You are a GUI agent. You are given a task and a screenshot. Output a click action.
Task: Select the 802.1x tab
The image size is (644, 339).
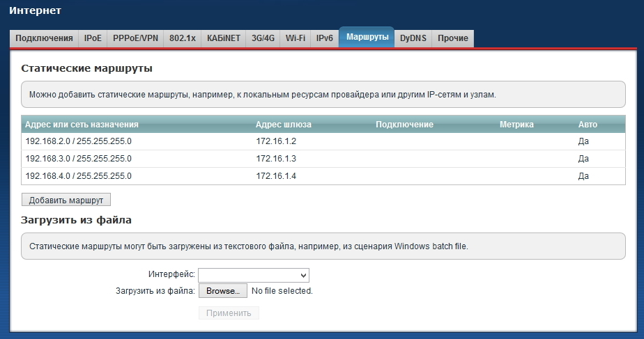(183, 38)
